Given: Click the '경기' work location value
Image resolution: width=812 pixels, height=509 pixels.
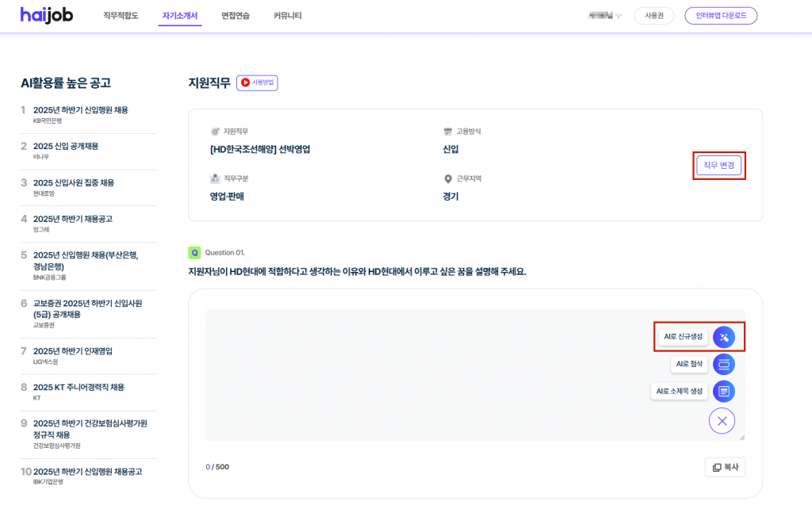Looking at the screenshot, I should pos(450,197).
